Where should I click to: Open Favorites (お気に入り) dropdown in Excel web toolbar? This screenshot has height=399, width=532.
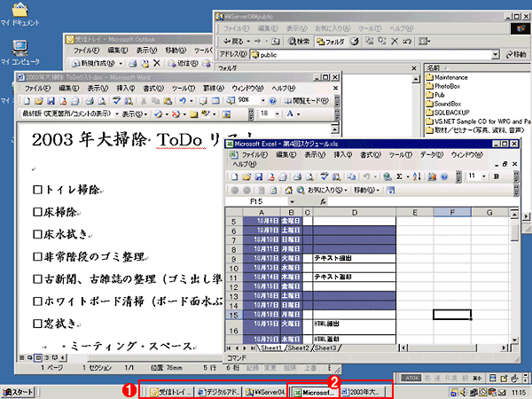tap(327, 191)
